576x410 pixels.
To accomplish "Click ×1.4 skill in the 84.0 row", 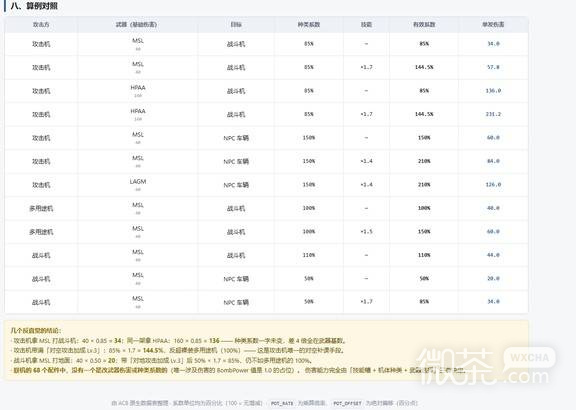I will pyautogui.click(x=366, y=161).
